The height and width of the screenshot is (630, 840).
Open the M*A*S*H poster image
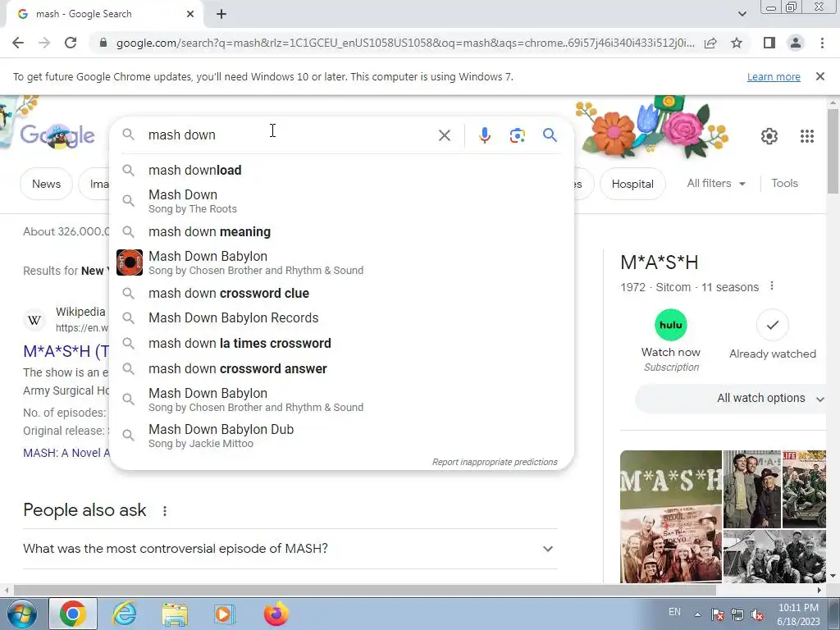point(671,517)
